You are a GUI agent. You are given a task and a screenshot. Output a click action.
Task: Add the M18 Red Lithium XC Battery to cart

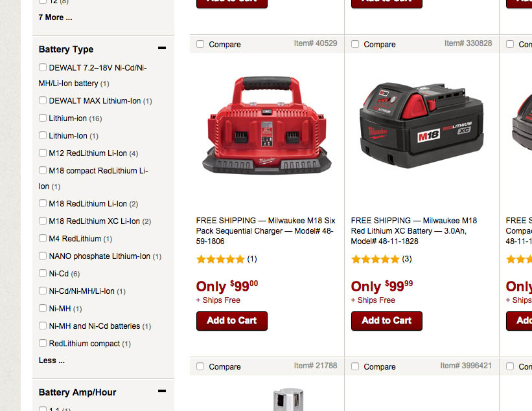point(387,320)
